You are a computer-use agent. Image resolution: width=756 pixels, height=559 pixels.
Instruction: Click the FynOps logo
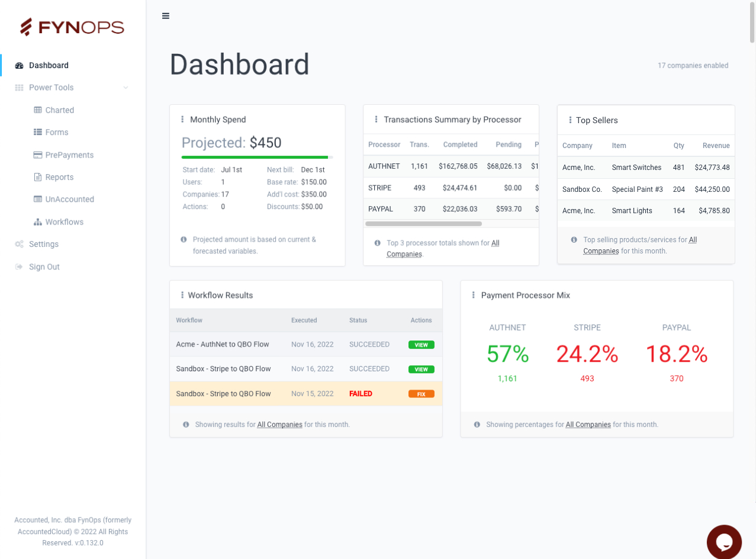[x=72, y=27]
